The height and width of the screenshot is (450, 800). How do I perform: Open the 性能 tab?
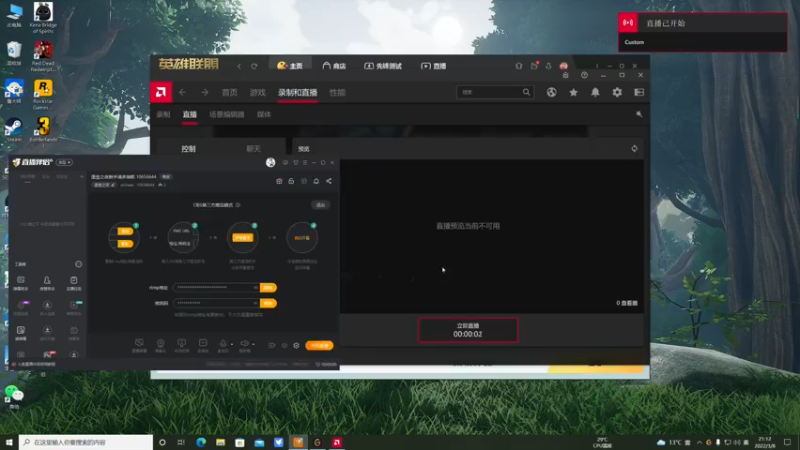click(x=337, y=92)
